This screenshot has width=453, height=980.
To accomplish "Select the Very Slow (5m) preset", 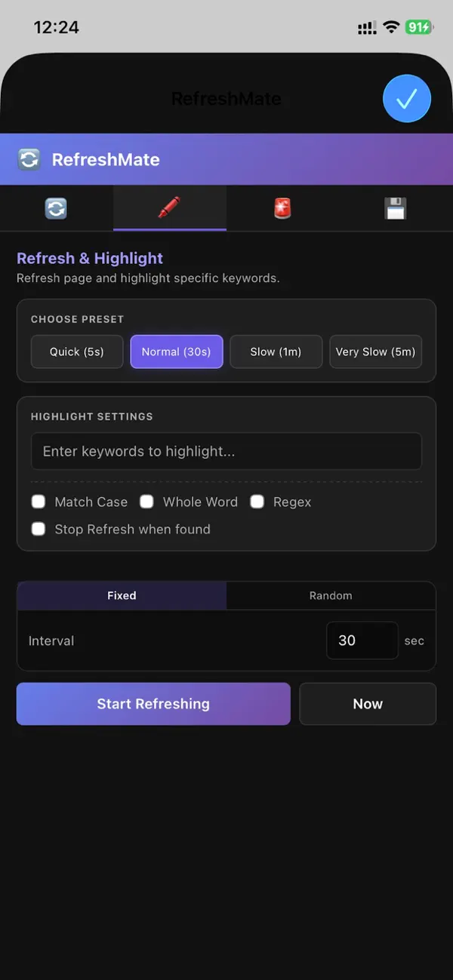I will click(375, 352).
